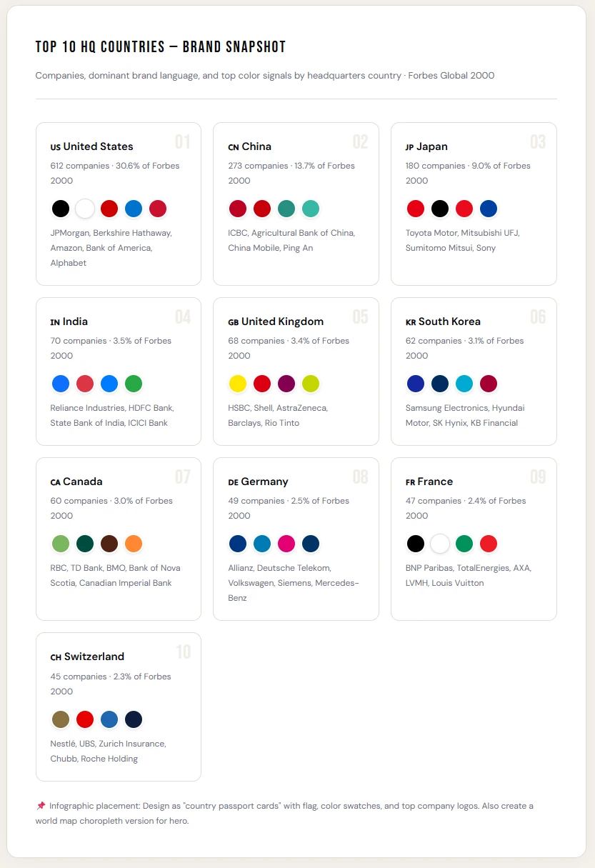Screen dimensions: 595x868
Task: Pick the coral red swatch in India card
Action: tap(85, 384)
